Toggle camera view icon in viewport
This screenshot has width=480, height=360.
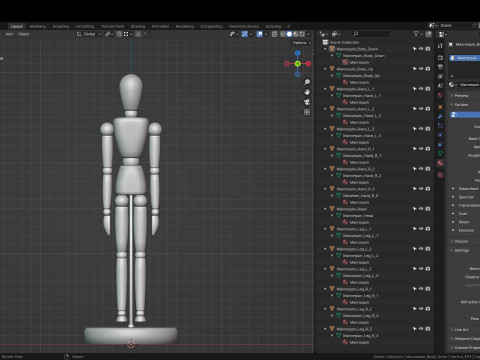[307, 102]
